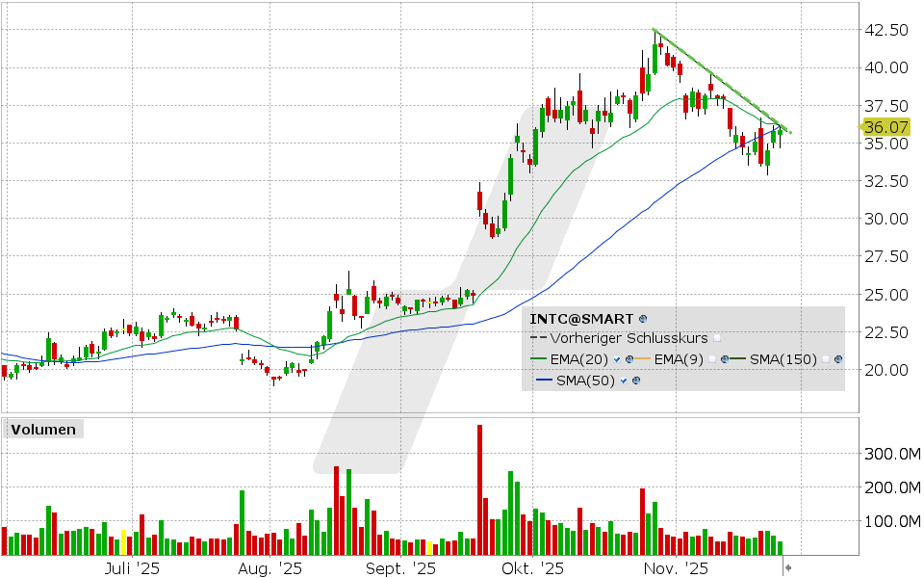Screen dimensions: 924x578
Task: Click the Volumen panel header
Action: [x=42, y=430]
